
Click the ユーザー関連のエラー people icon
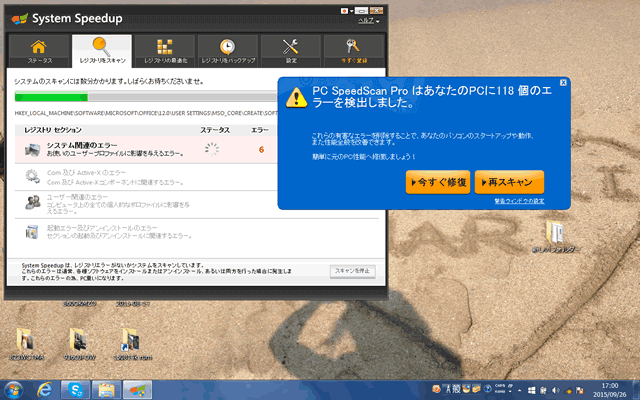coord(33,202)
